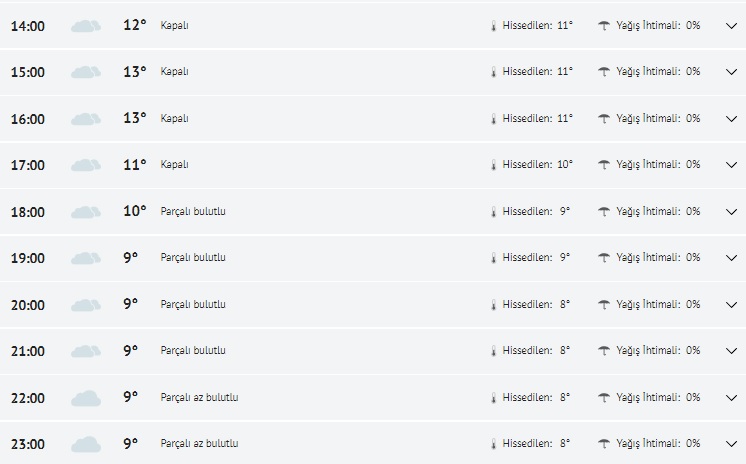746x464 pixels.
Task: Click the 22:00 'Parçalı az bulutlu' text
Action: click(x=199, y=397)
